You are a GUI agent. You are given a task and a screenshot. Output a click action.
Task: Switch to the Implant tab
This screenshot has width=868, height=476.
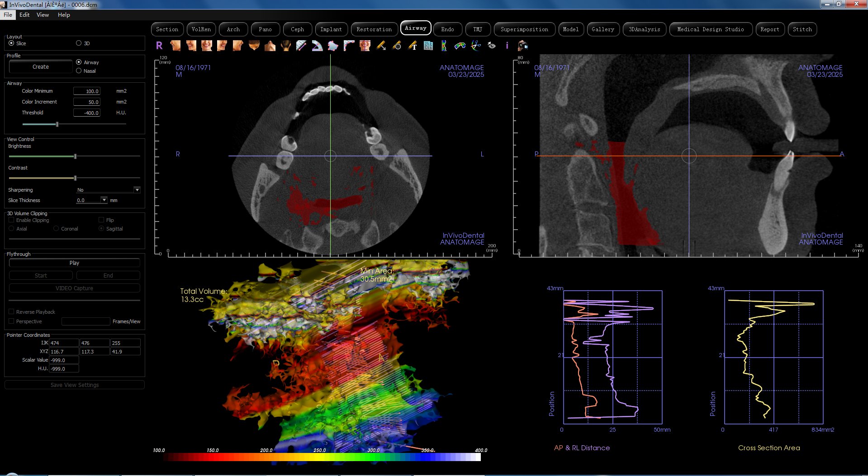pyautogui.click(x=331, y=29)
